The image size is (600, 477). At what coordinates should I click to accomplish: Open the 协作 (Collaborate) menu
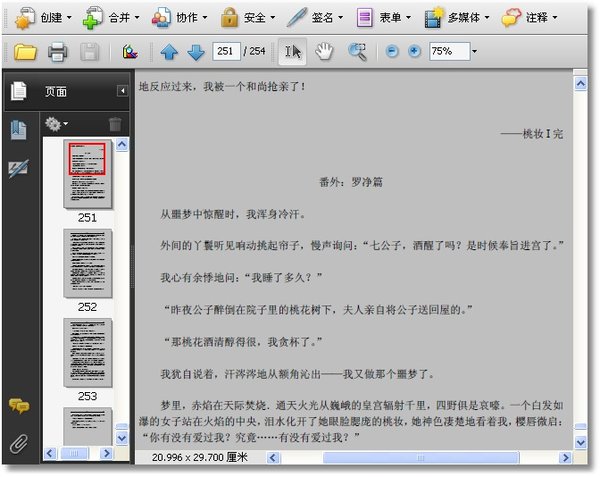click(179, 18)
